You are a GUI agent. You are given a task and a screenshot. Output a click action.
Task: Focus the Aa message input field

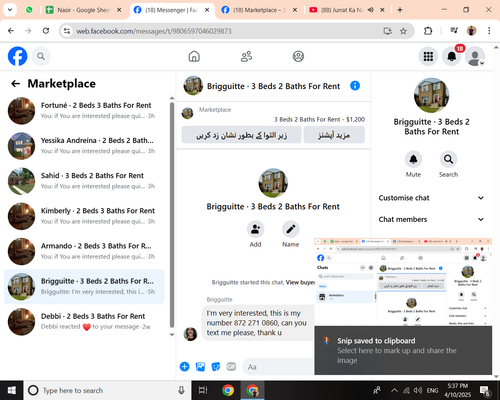[279, 367]
